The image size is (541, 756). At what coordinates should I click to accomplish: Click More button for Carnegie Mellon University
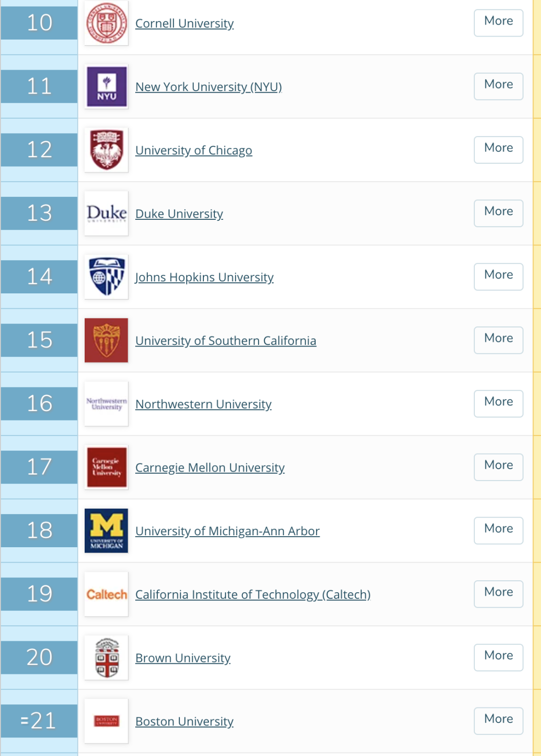click(x=498, y=467)
